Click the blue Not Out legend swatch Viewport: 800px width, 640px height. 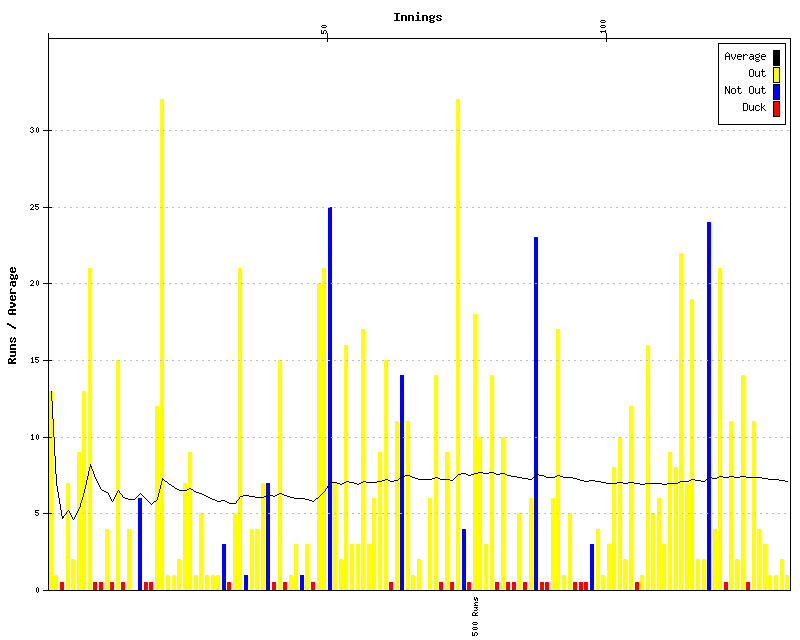[x=776, y=90]
